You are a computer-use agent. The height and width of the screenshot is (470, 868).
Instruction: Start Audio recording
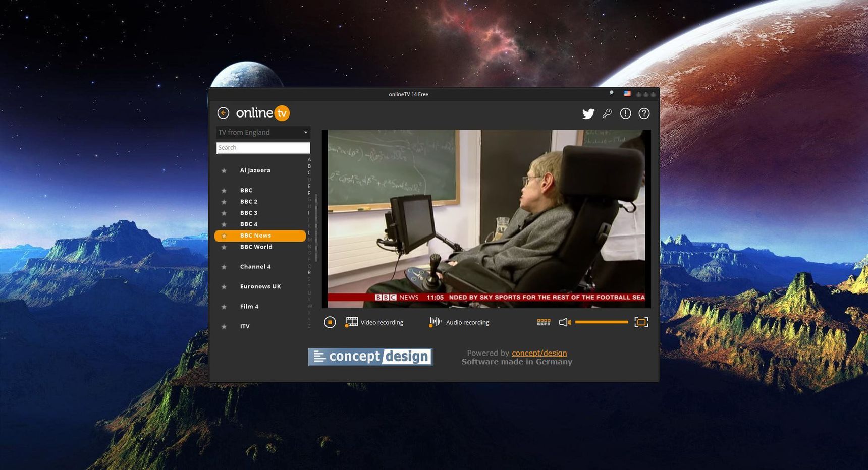(x=459, y=322)
